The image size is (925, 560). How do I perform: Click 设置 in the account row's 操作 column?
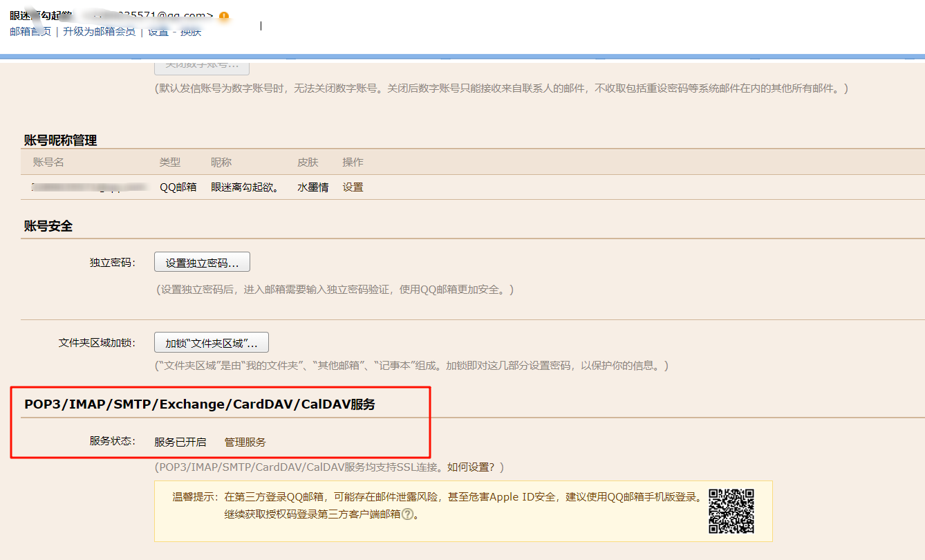(353, 187)
